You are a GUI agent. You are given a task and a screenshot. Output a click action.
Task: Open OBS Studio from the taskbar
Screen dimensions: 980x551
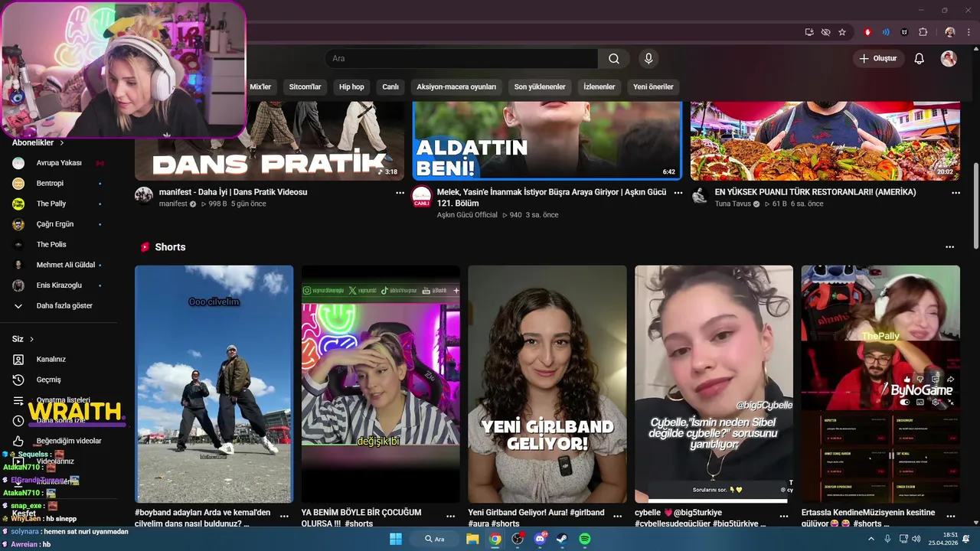coord(518,539)
